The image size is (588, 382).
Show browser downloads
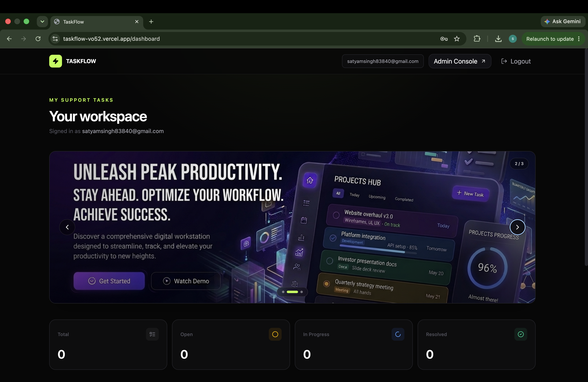click(x=498, y=39)
